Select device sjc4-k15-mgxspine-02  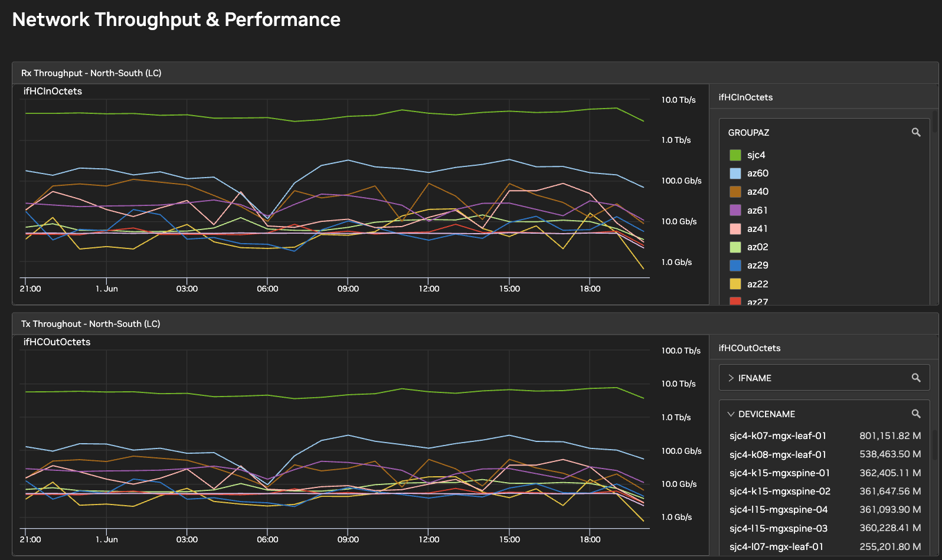780,492
